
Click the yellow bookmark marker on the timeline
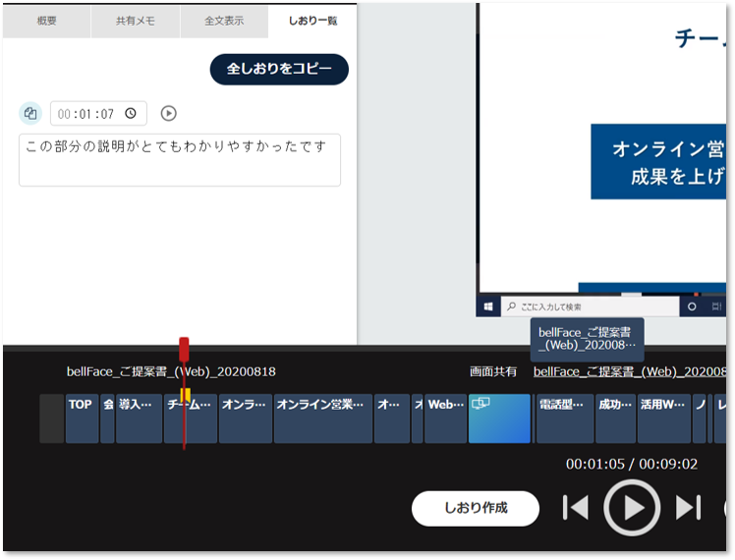click(x=185, y=394)
